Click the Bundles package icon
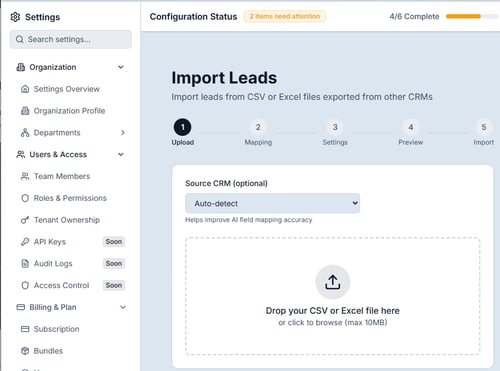This screenshot has width=500, height=371. point(25,351)
